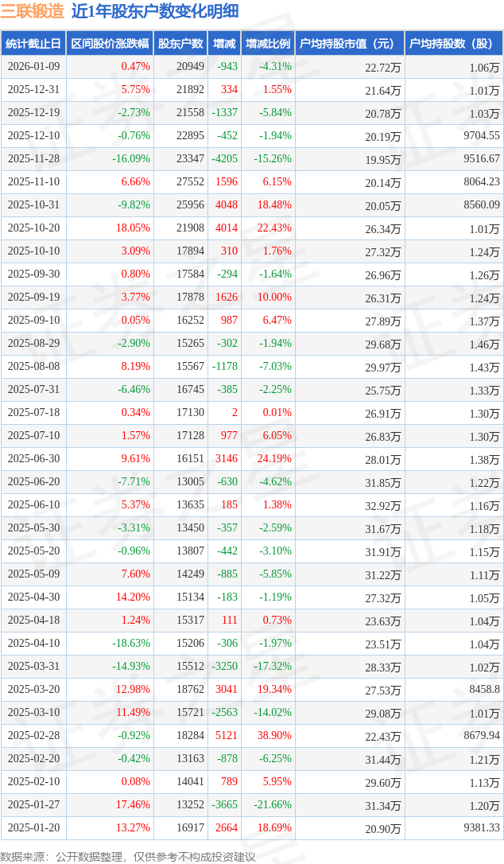Select the 2026-01-09 date cell
Screen dimensions: 504x864
click(x=33, y=67)
